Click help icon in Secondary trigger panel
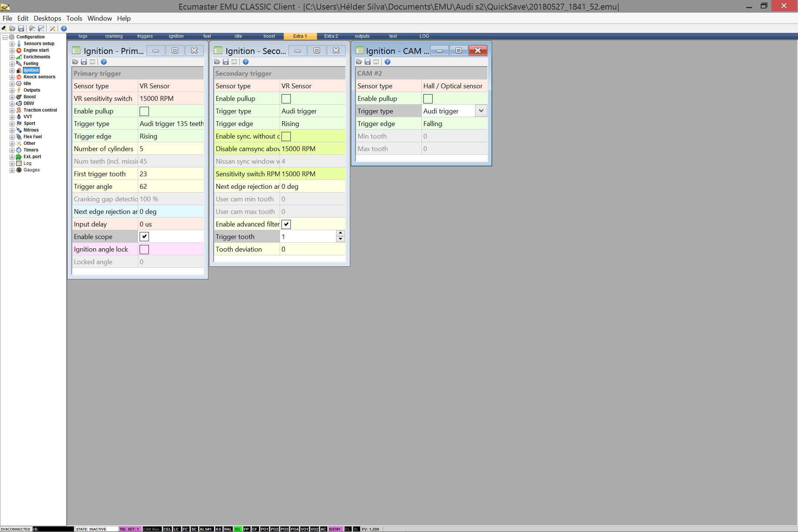Screen dimensions: 798x532 (x=246, y=62)
